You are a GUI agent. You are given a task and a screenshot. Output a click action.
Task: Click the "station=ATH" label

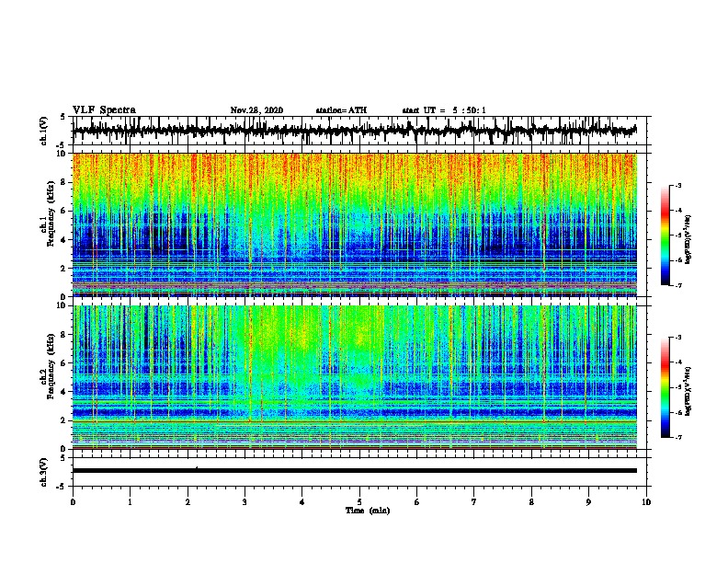(341, 110)
